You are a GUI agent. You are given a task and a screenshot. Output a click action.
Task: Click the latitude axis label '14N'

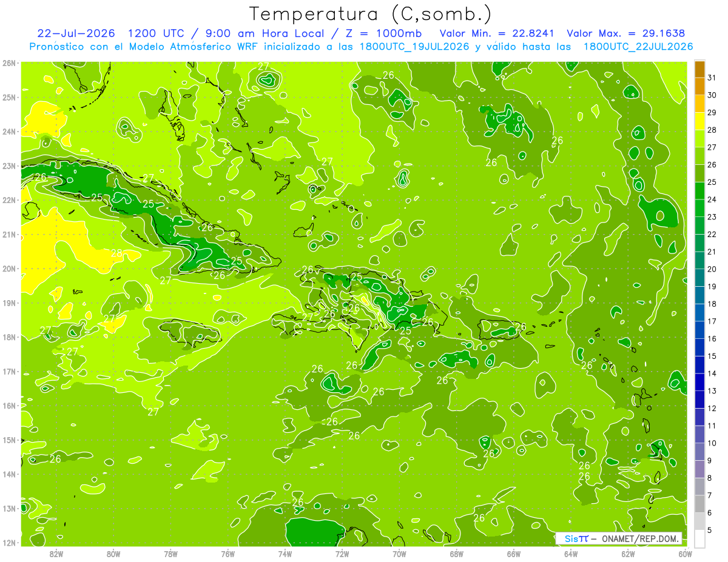pyautogui.click(x=8, y=474)
